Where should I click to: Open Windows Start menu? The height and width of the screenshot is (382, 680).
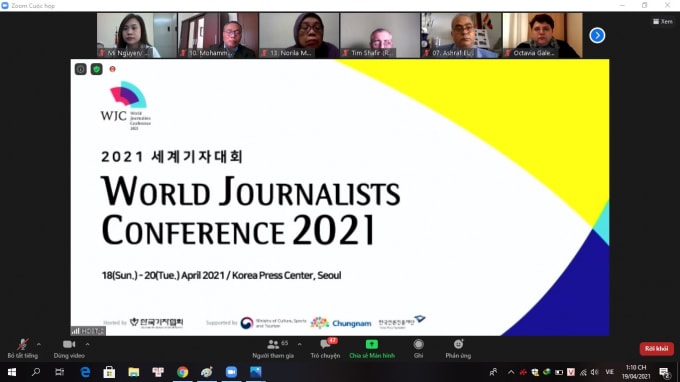[12, 372]
